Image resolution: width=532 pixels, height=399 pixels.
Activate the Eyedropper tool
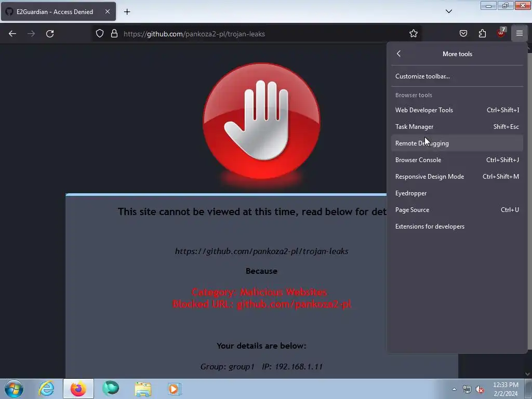click(457, 193)
